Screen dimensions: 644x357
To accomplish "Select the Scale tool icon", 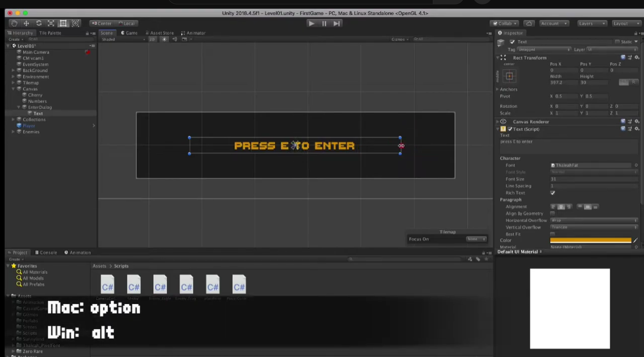I will tap(51, 23).
